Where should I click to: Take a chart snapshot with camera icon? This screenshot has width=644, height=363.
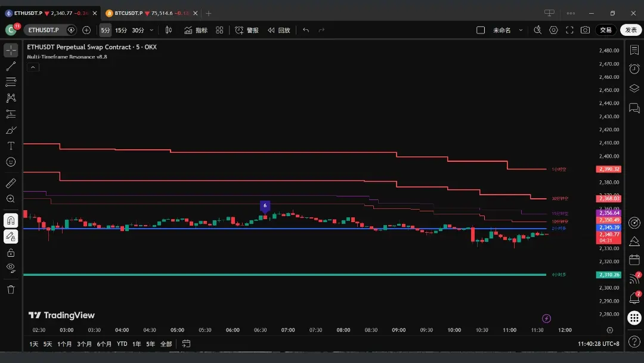[x=586, y=30]
